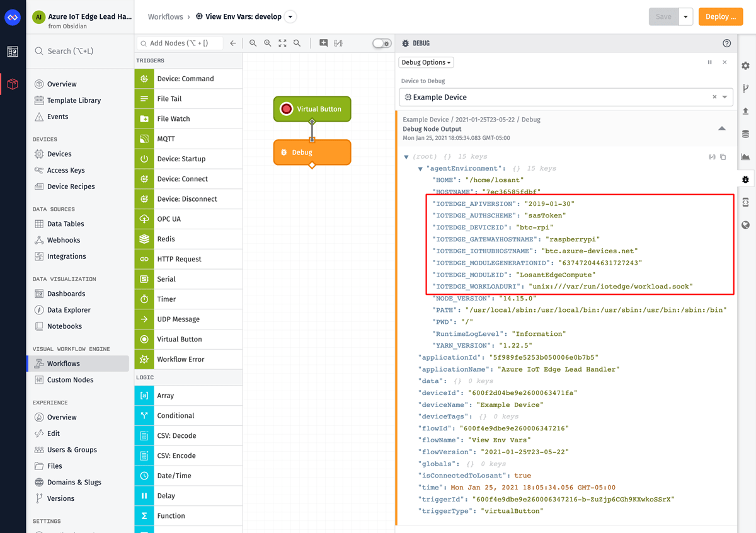Fit workflow to screen icon
This screenshot has height=533, width=756.
pyautogui.click(x=282, y=43)
